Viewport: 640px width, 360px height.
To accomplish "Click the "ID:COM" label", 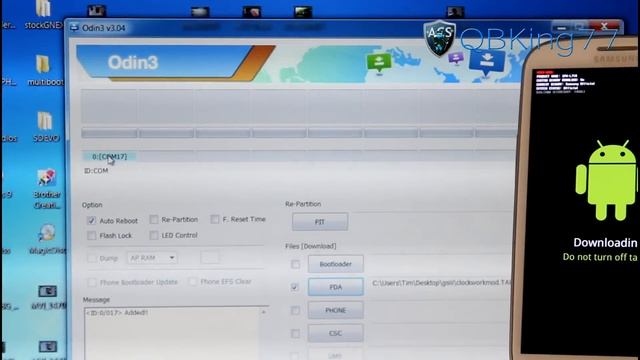I will pos(96,171).
